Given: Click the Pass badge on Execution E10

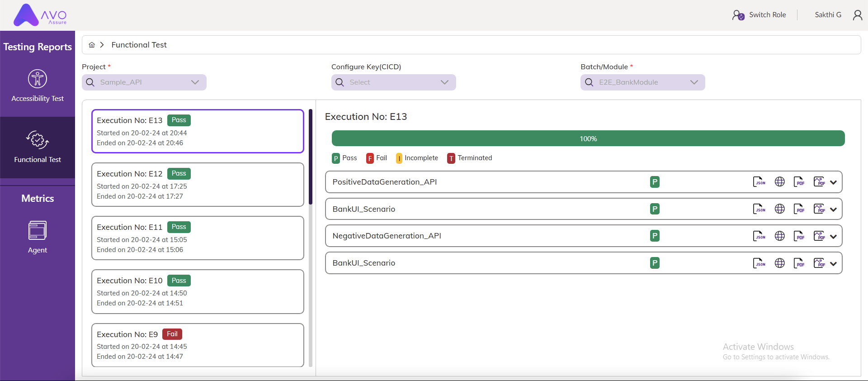Looking at the screenshot, I should click(179, 281).
